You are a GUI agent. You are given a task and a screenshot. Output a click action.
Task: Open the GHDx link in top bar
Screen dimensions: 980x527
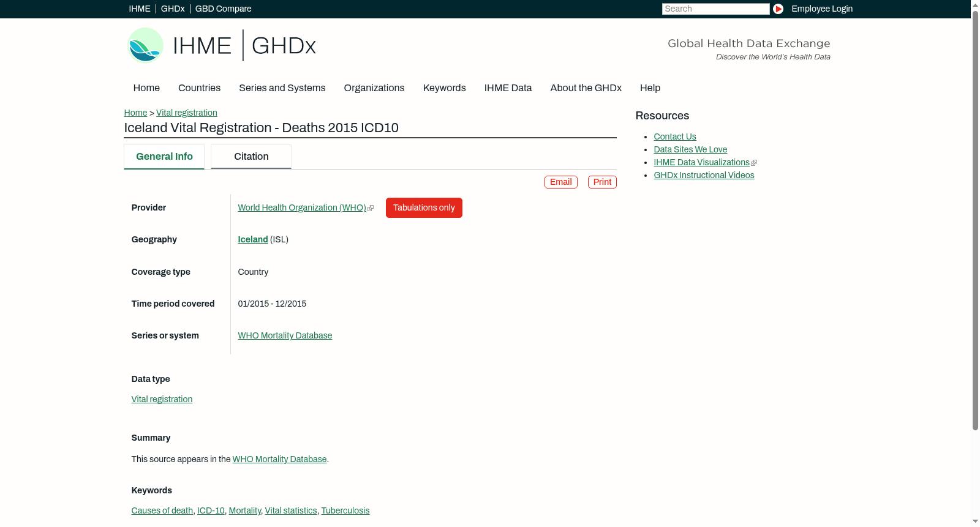[x=173, y=9]
